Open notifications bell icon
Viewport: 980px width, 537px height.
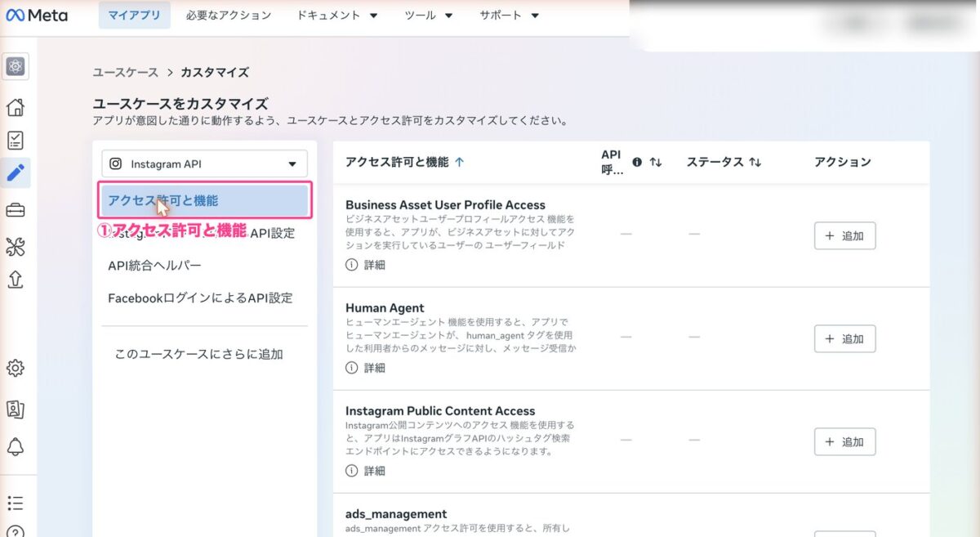(16, 446)
